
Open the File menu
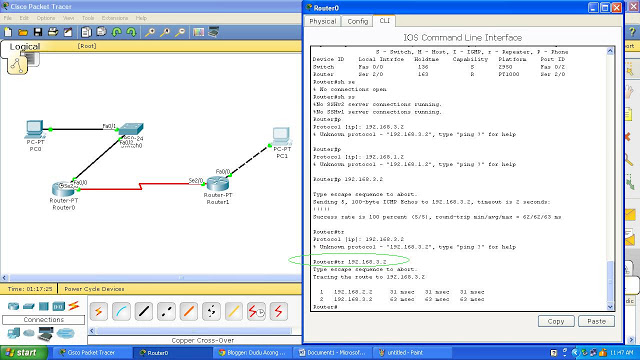8,18
